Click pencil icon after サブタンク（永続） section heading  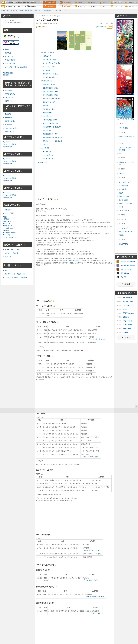(x=53, y=356)
